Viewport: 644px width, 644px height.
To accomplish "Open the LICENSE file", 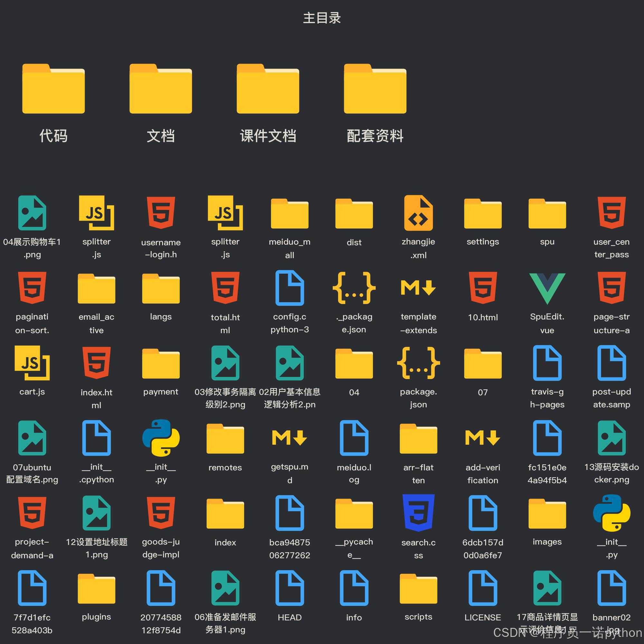I will [483, 588].
